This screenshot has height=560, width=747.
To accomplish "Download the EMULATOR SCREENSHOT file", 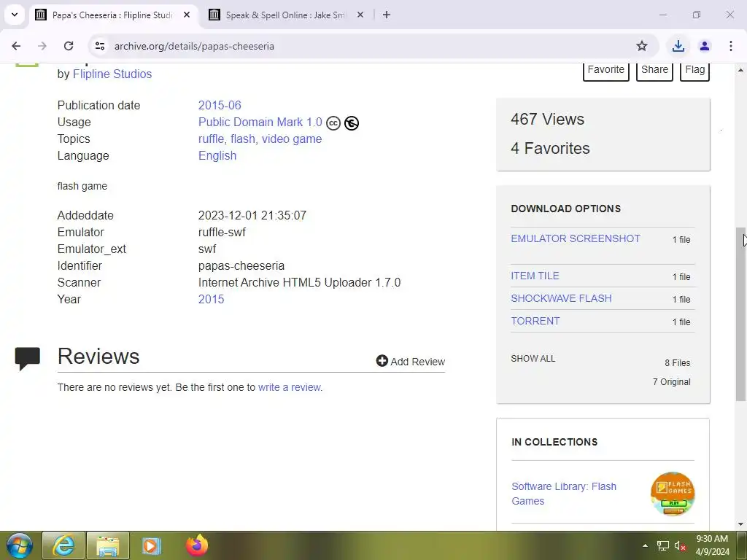I will tap(576, 238).
